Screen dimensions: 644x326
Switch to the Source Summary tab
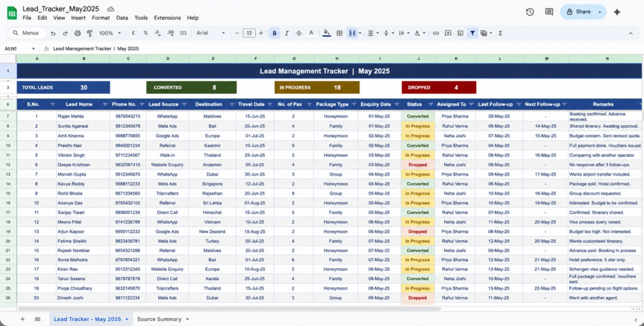pos(159,319)
